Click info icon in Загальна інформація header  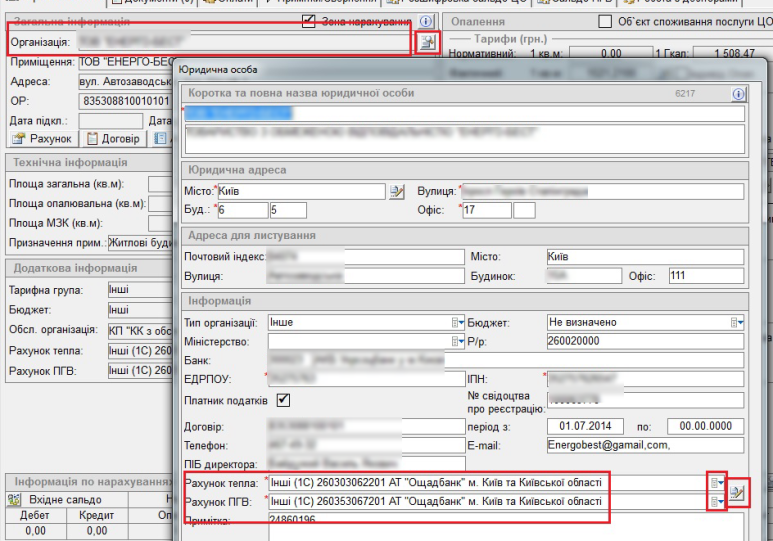pos(425,21)
